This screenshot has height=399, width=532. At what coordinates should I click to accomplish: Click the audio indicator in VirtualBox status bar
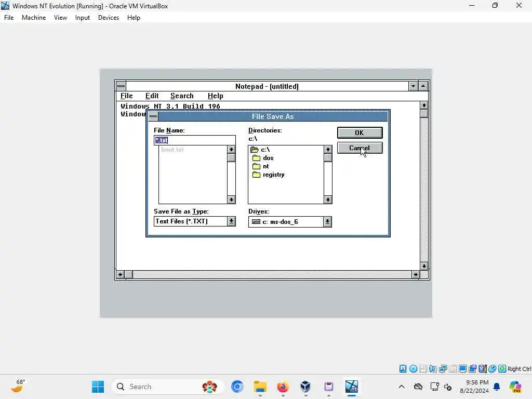433,369
